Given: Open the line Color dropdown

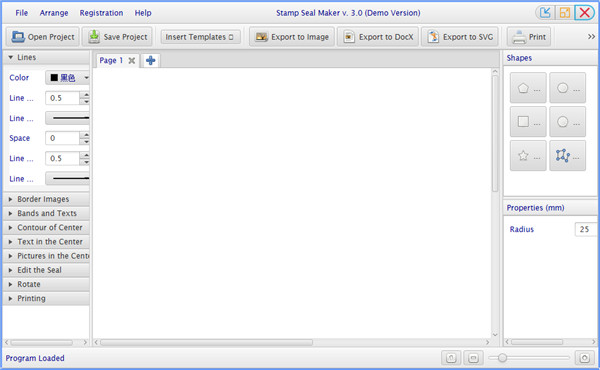Looking at the screenshot, I should click(x=67, y=78).
